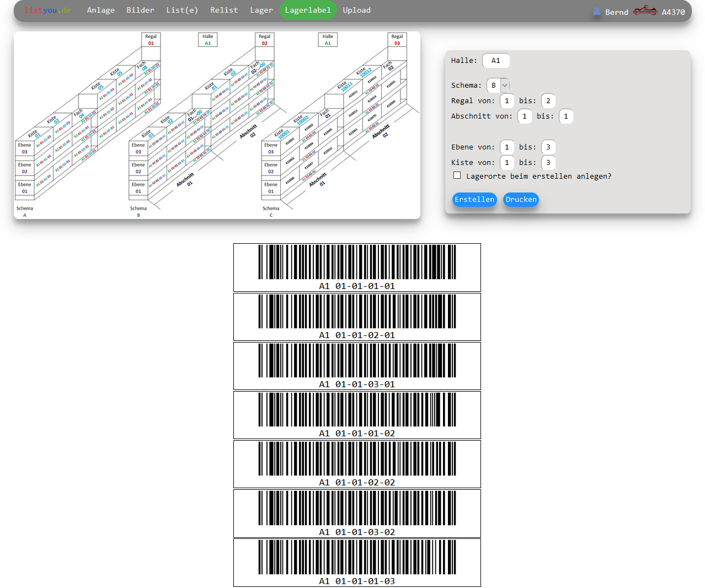Open the listyou.de home logo
The height and width of the screenshot is (588, 705).
coord(47,10)
